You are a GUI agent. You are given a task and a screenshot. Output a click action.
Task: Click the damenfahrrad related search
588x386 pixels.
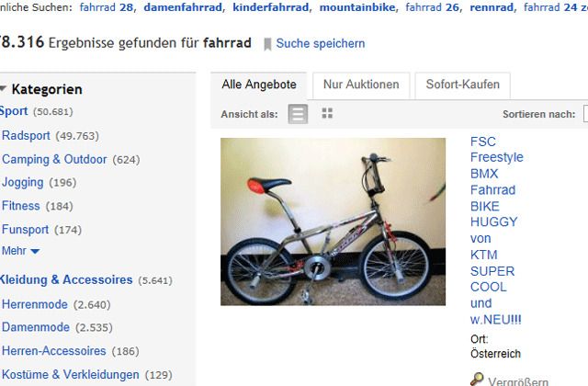tap(183, 7)
